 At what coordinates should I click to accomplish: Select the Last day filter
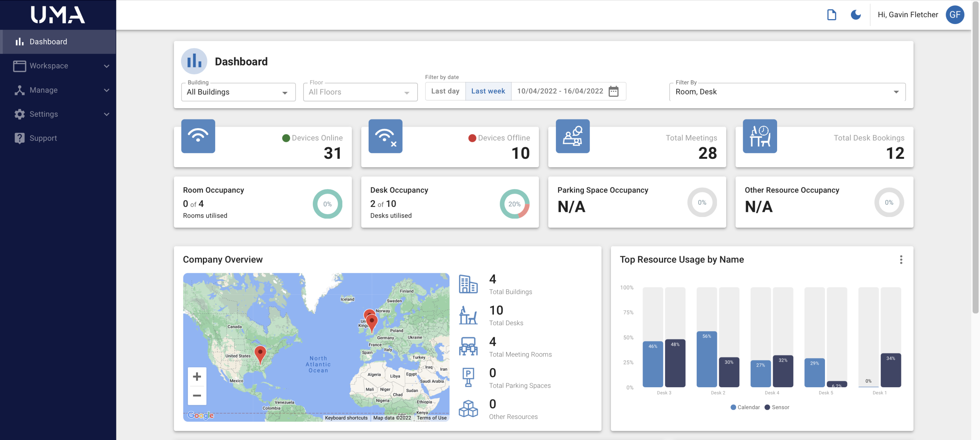coord(445,91)
